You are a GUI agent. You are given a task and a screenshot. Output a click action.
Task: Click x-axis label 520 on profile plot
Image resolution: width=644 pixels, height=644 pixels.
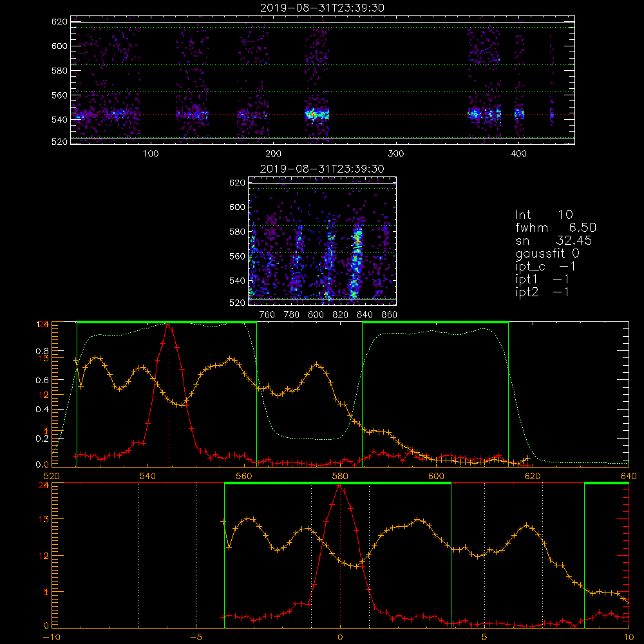[x=52, y=477]
